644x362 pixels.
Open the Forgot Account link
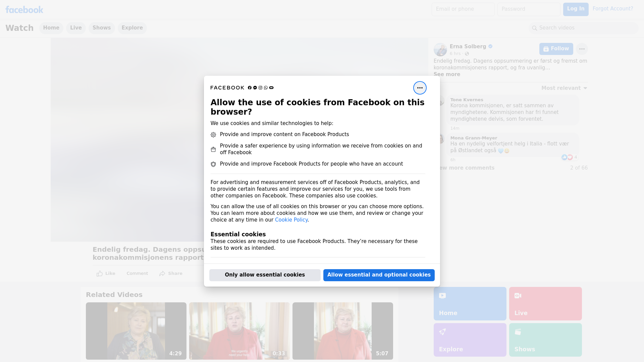(x=612, y=9)
